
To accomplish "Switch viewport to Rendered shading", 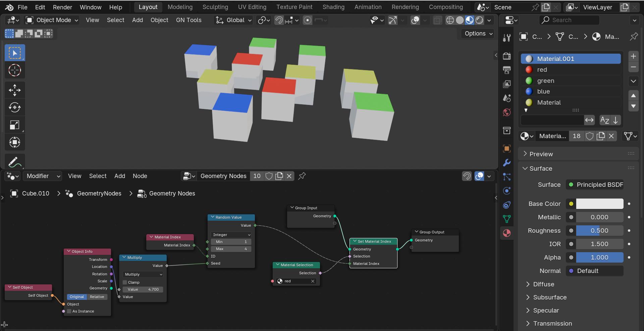I will coord(480,20).
